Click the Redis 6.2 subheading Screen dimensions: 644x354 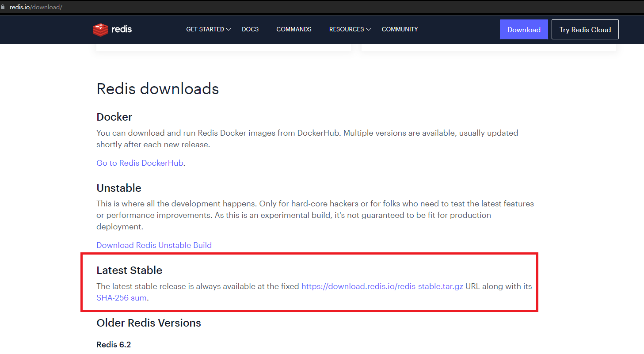(114, 345)
